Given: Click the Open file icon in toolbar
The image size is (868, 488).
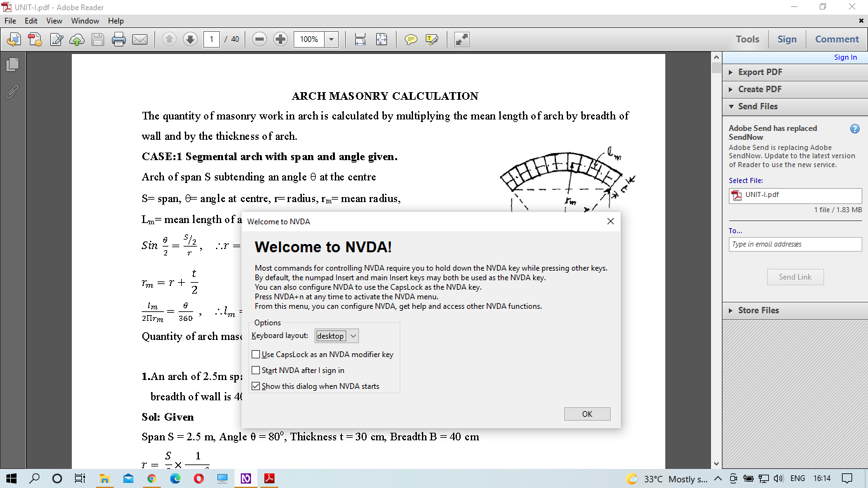Looking at the screenshot, I should [13, 39].
